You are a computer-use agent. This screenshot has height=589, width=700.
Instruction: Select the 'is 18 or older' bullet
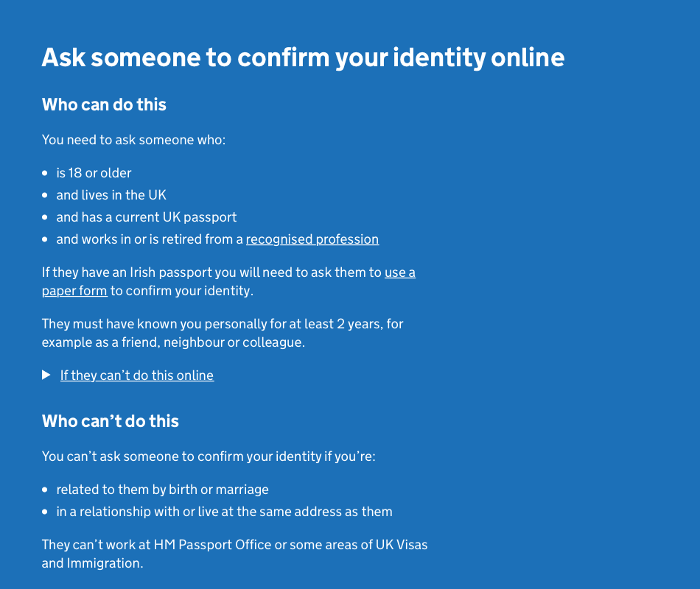(x=94, y=173)
